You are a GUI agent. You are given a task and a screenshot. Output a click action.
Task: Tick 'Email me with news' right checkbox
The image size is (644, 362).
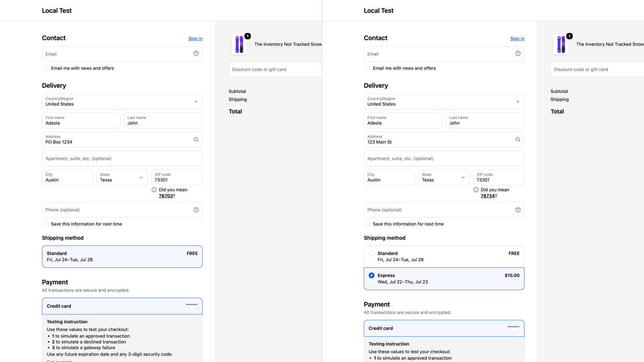pos(367,68)
